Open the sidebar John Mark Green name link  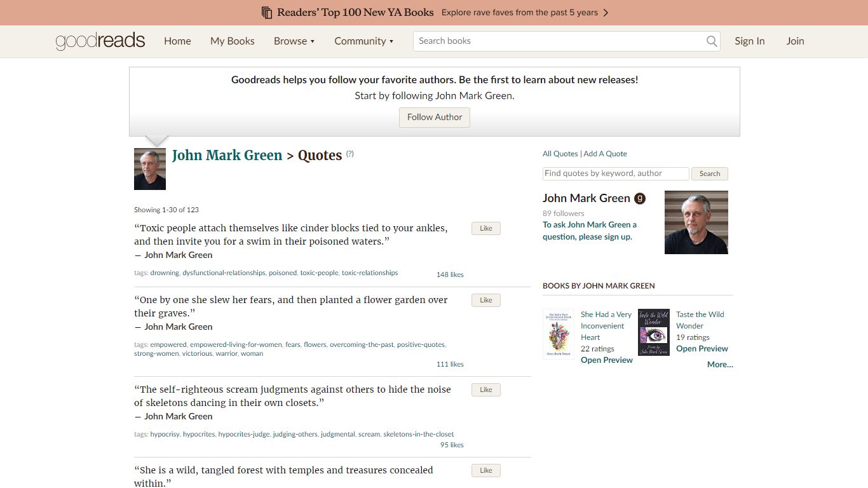point(587,198)
